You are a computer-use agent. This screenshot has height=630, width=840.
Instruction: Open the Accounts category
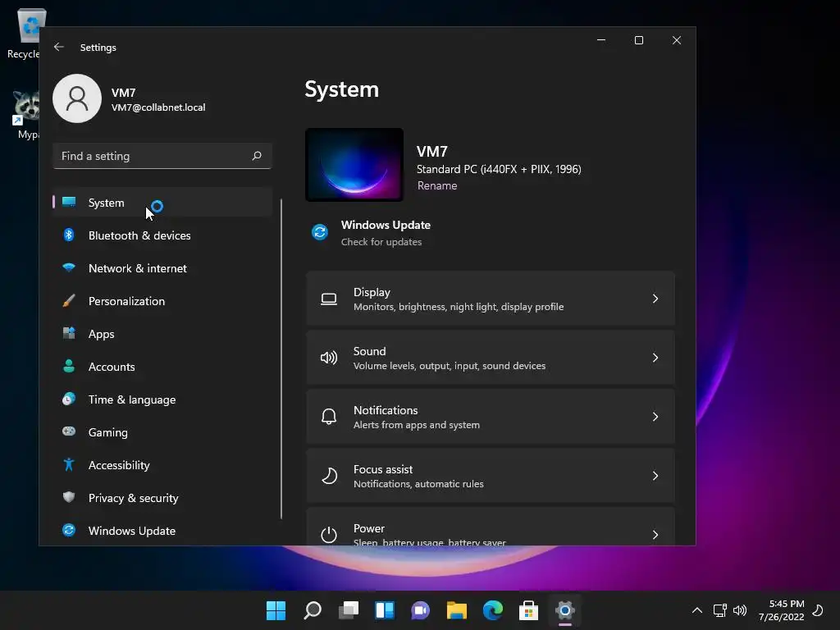pyautogui.click(x=163, y=367)
